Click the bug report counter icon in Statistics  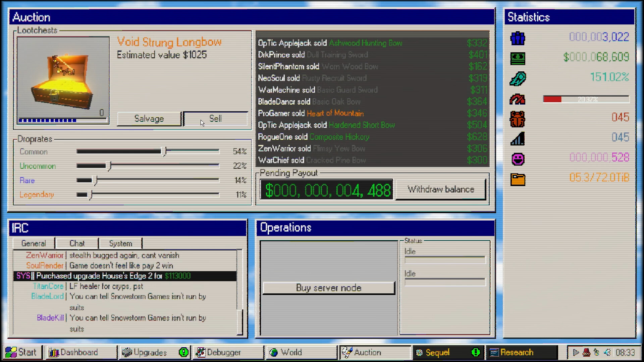coord(517,118)
